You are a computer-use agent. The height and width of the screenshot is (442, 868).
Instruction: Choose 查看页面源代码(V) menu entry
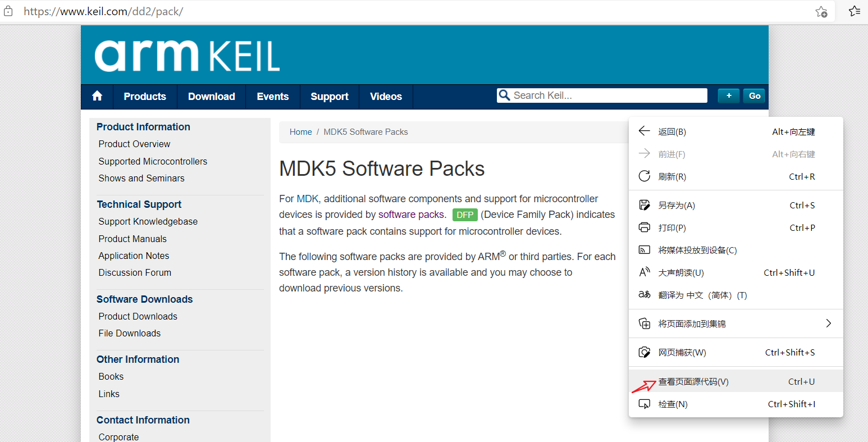[736, 381]
